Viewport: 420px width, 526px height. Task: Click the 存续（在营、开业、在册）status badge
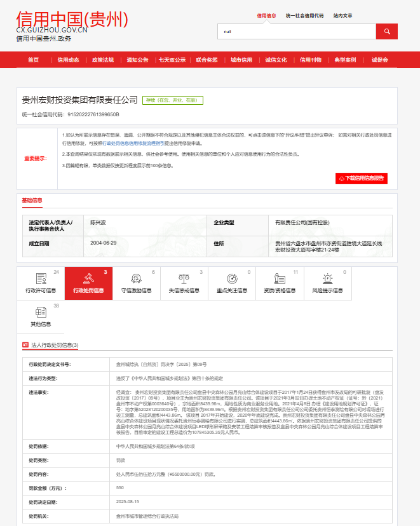(x=173, y=100)
